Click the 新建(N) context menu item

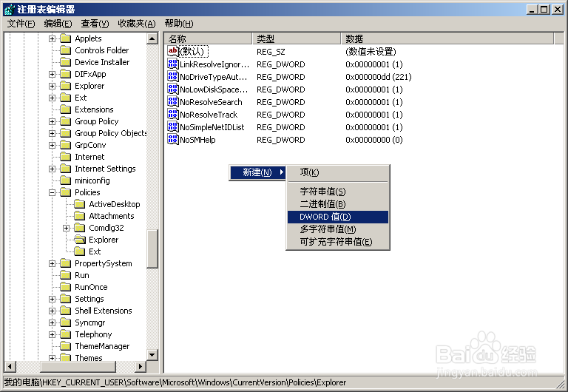click(x=257, y=172)
